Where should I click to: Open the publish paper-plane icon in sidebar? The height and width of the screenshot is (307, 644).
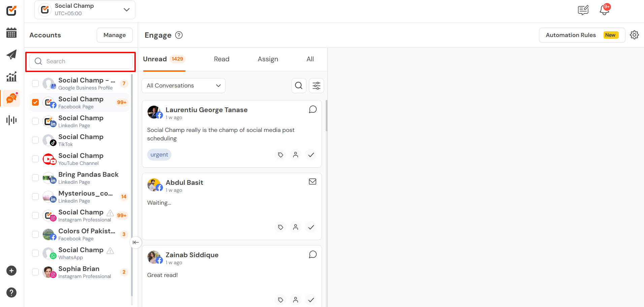tap(11, 55)
